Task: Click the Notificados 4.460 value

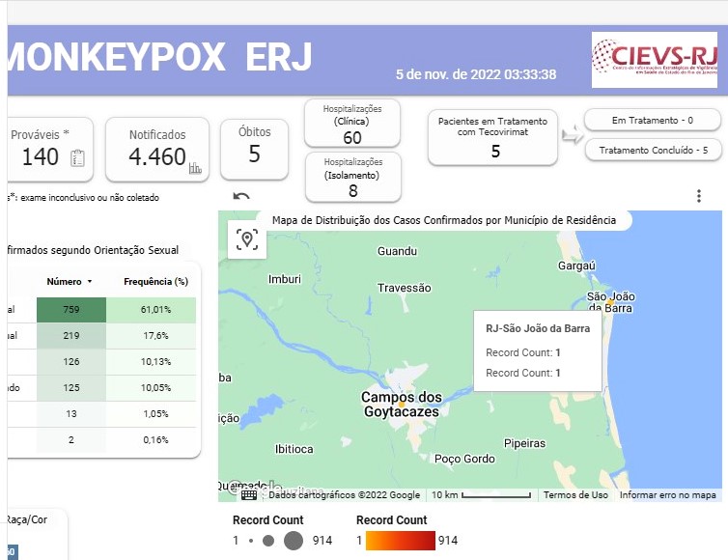Action: tap(157, 156)
